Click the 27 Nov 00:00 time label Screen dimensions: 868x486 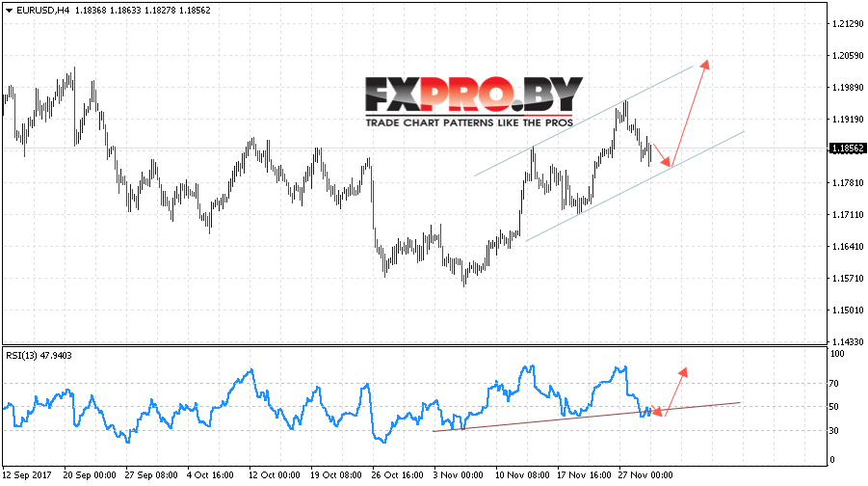click(646, 475)
